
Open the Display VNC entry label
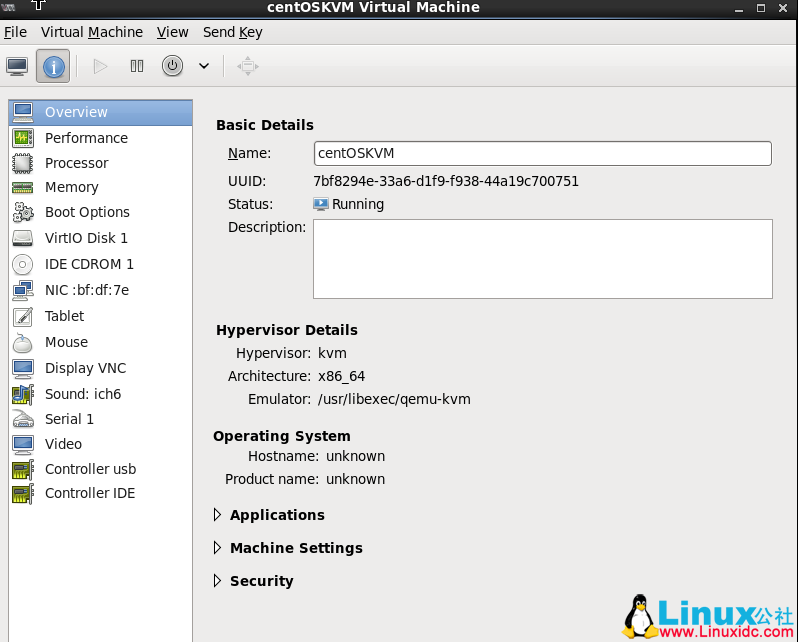coord(86,368)
